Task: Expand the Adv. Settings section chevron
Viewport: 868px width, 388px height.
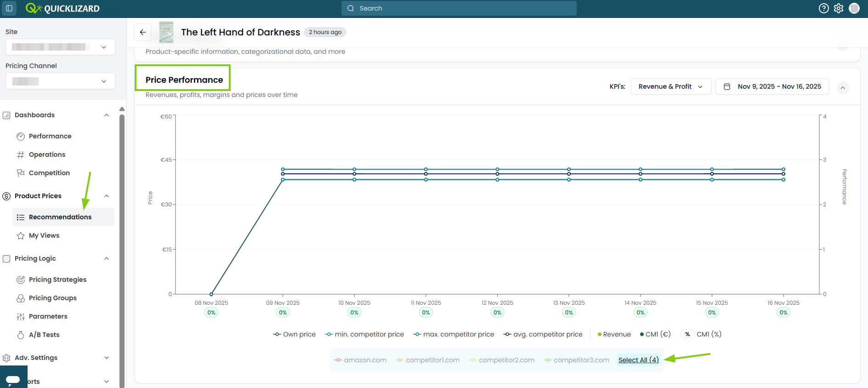Action: pyautogui.click(x=107, y=358)
